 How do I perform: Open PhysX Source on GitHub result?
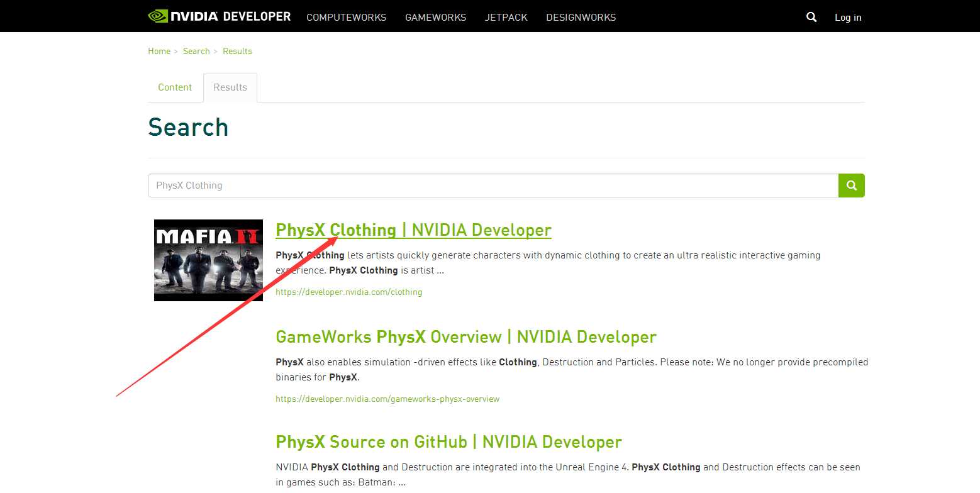coord(448,442)
